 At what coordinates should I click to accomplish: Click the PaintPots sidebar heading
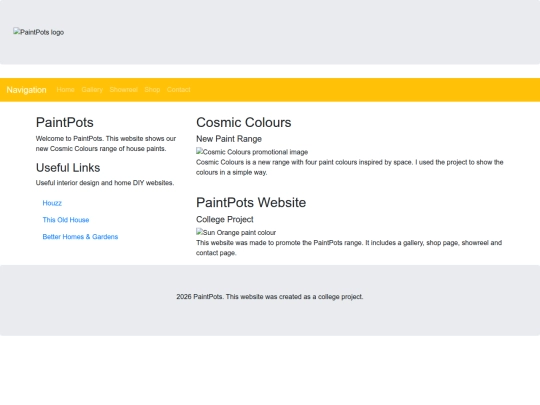[65, 123]
